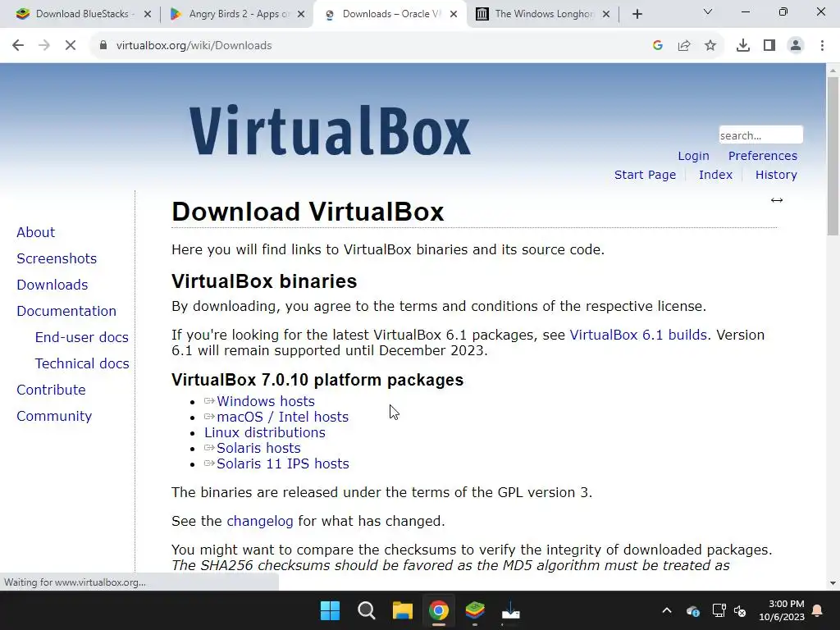Follow the VirtualBox 6.1 builds link
Screen dimensions: 840x630
(638, 335)
